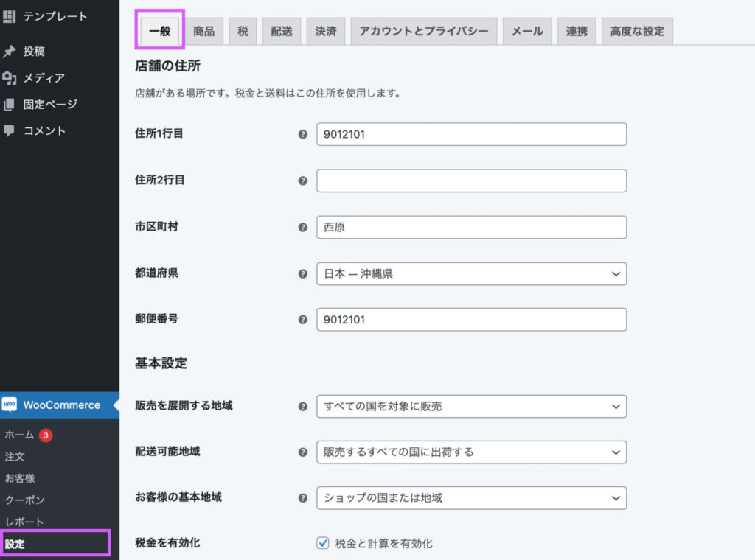This screenshot has height=560, width=755.
Task: Go to WooCommerce ホーム submenu
Action: tap(20, 435)
